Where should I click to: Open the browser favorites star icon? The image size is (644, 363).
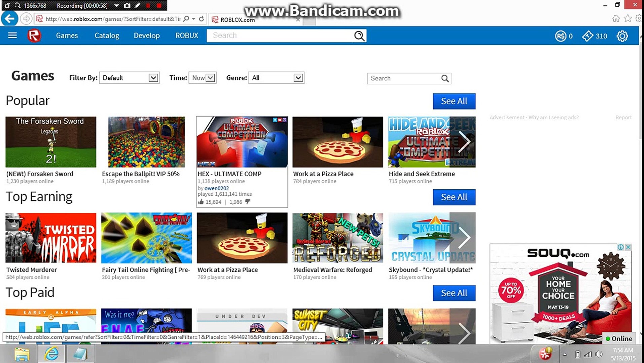click(628, 18)
